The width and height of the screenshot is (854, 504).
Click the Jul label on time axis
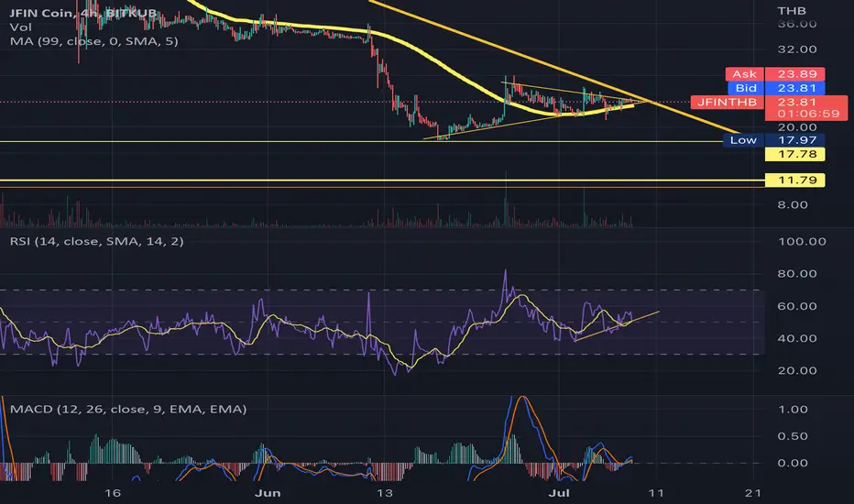pos(559,493)
